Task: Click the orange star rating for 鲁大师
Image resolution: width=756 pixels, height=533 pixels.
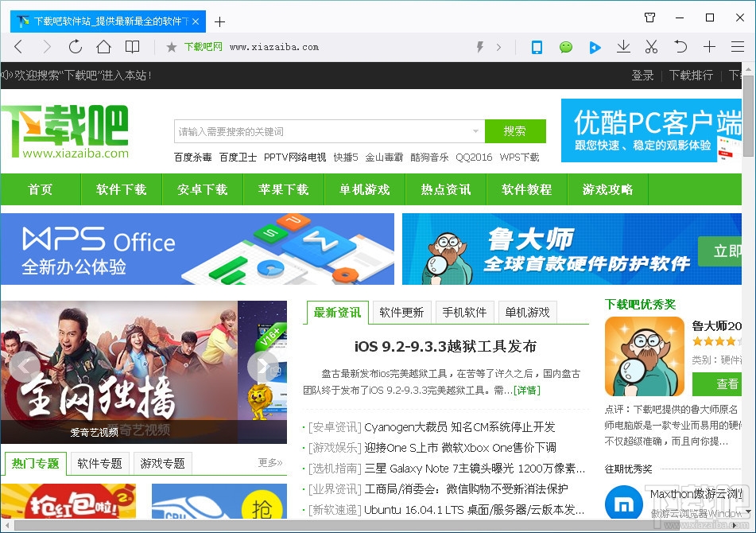Action: (x=715, y=340)
